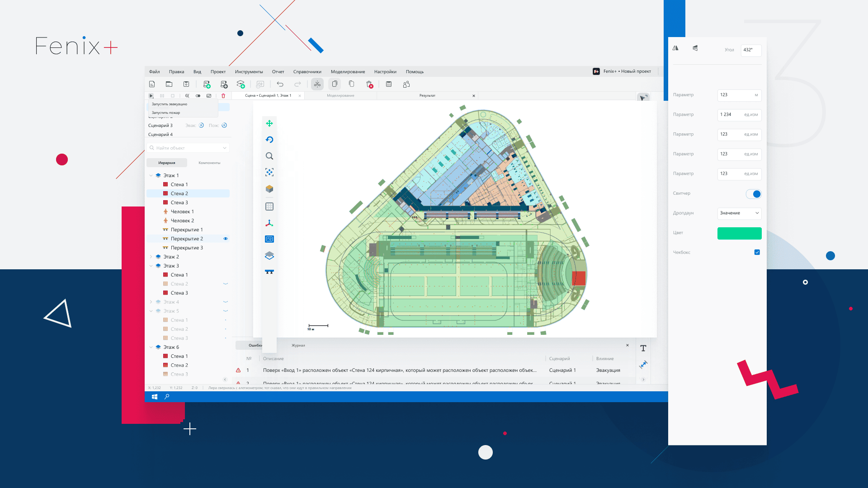This screenshot has width=868, height=488.
Task: Collapse the Этаж 3 tree node
Action: click(x=151, y=266)
